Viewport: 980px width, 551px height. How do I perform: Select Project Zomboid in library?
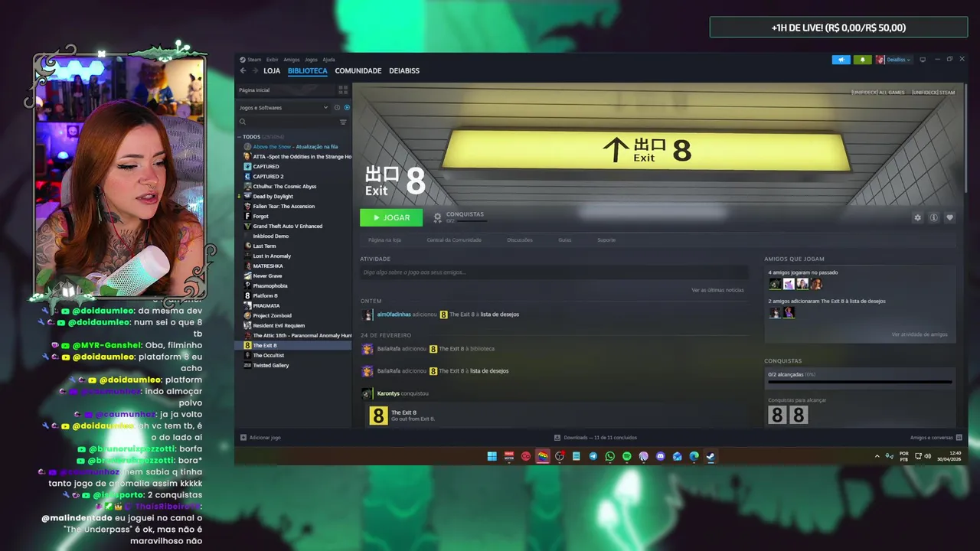272,316
